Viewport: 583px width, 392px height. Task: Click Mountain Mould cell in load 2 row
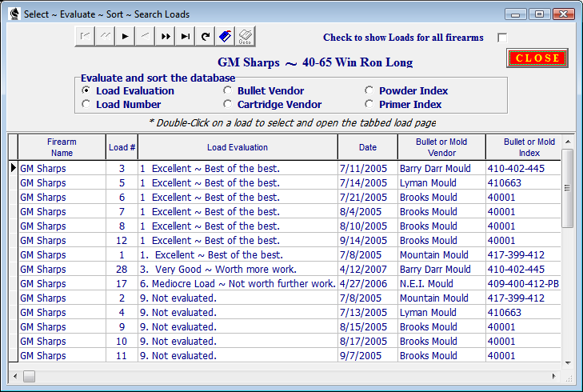coord(441,298)
